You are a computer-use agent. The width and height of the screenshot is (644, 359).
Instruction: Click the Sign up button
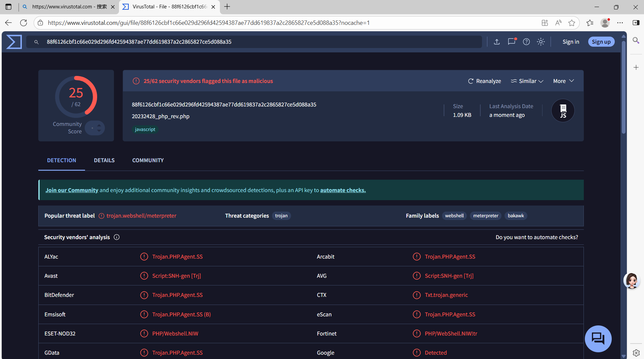(x=601, y=42)
